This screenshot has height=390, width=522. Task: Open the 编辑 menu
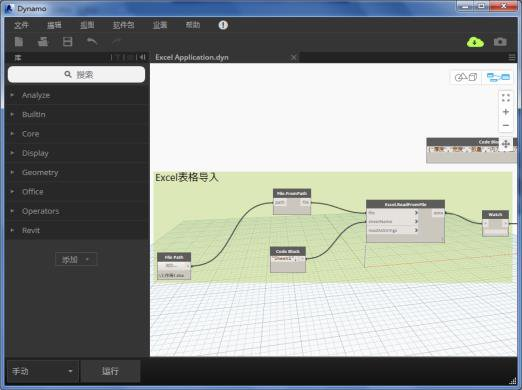point(54,25)
